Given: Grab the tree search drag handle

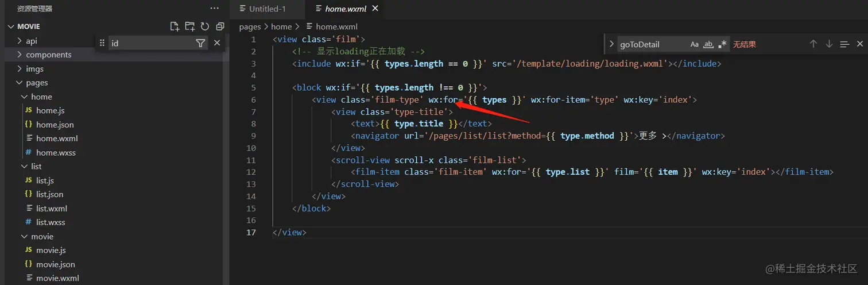Looking at the screenshot, I should click(102, 43).
